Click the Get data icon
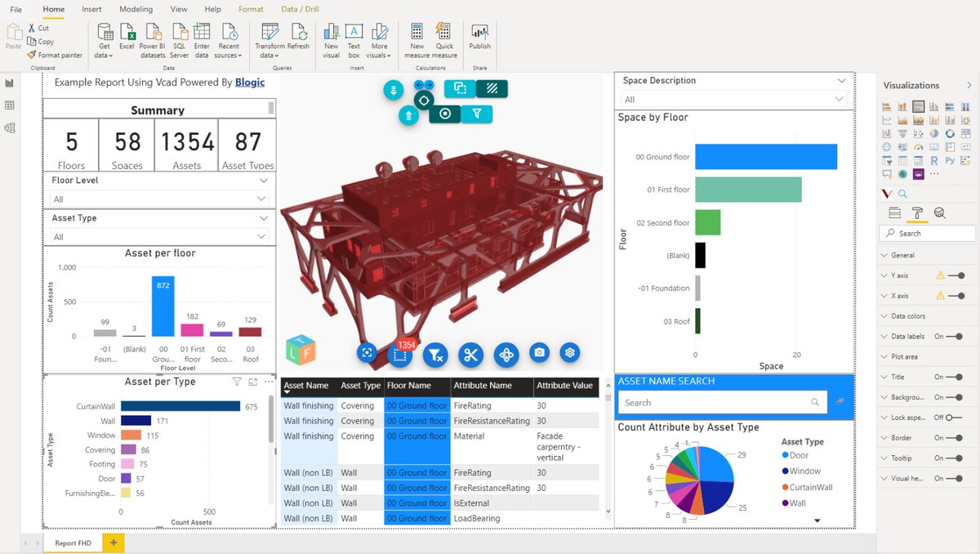 (x=104, y=31)
